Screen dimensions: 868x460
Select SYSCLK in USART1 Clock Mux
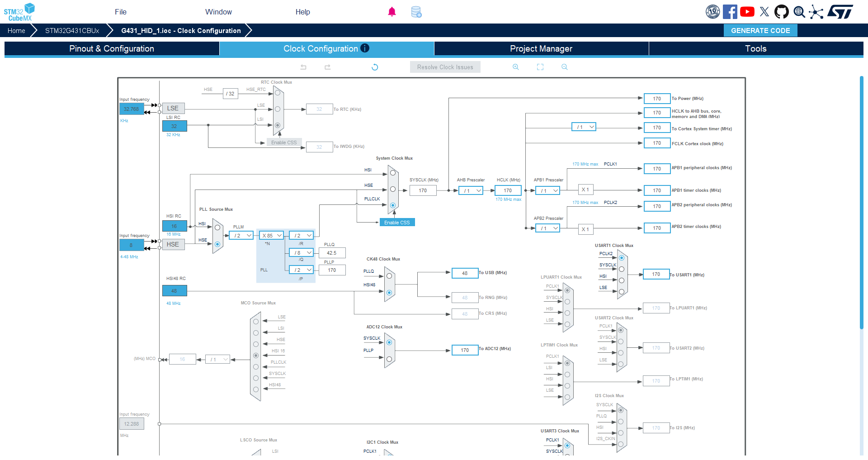(622, 269)
